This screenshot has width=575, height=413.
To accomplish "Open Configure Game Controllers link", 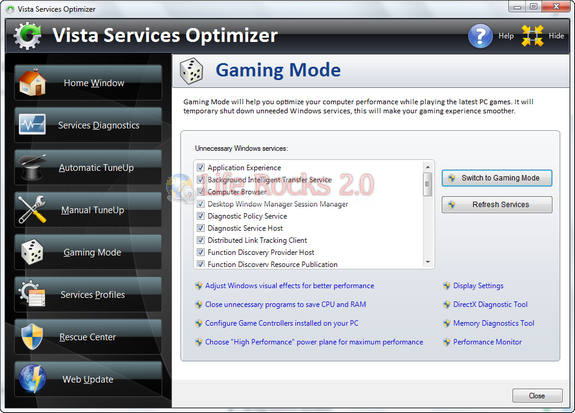I will point(282,323).
